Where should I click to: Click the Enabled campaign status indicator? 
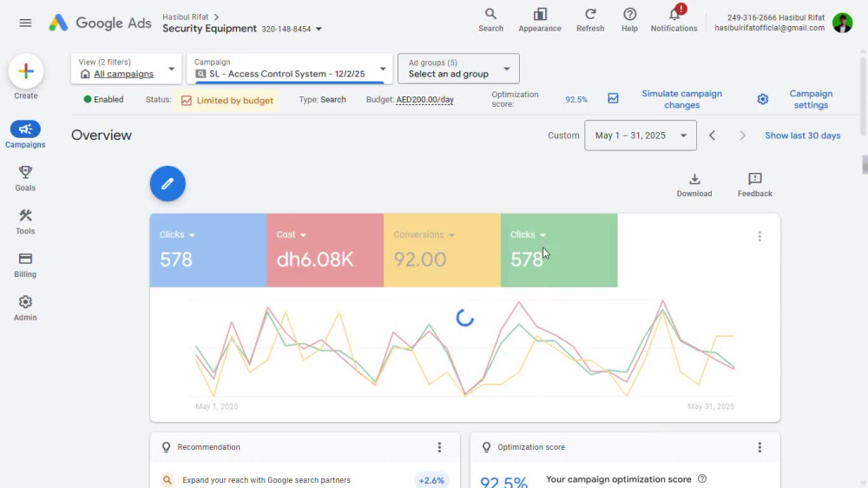tap(103, 100)
